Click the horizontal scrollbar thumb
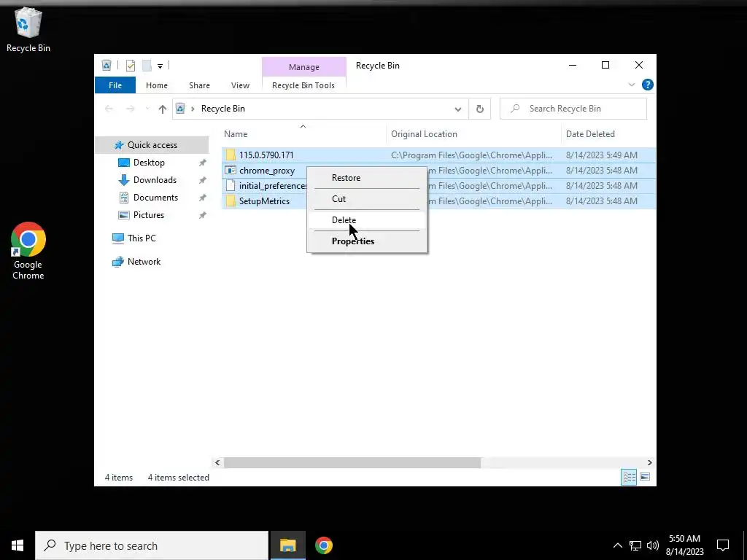 (x=352, y=462)
